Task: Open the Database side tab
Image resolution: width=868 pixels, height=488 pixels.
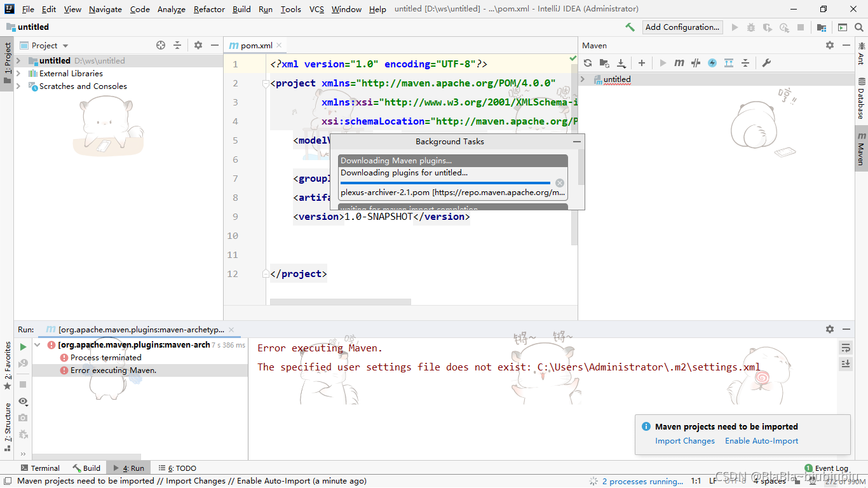Action: click(x=861, y=98)
